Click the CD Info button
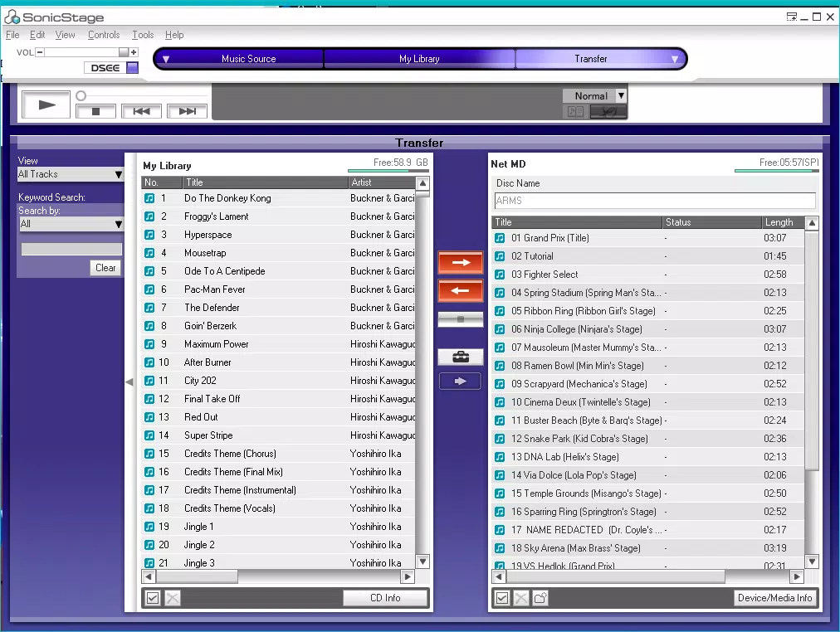The height and width of the screenshot is (632, 840). click(385, 598)
